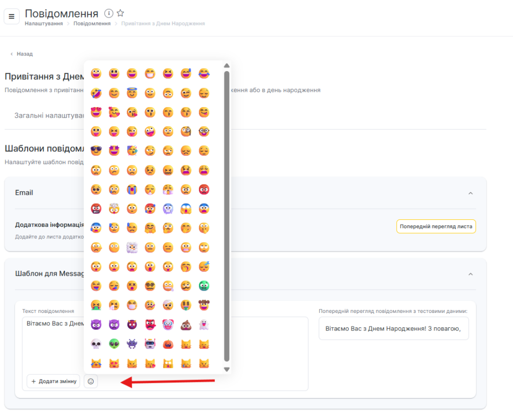The image size is (513, 420).
Task: Pick the ghost emoji
Action: 204,325
